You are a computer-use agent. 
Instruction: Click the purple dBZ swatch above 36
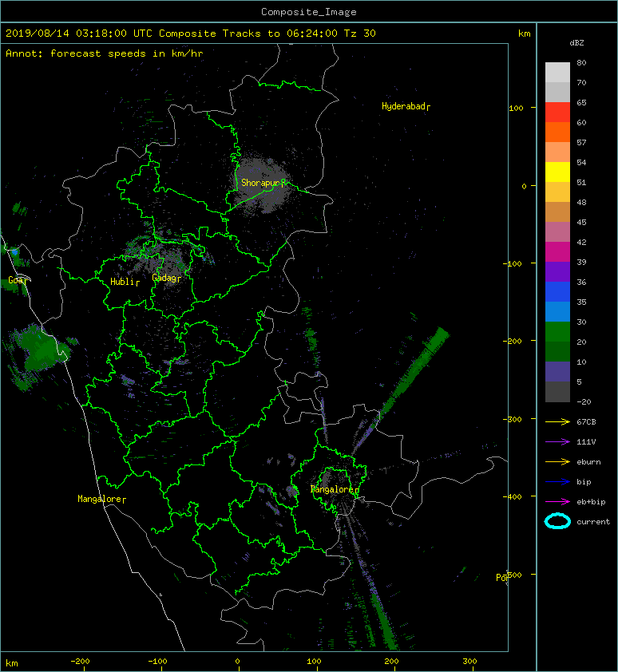(557, 272)
